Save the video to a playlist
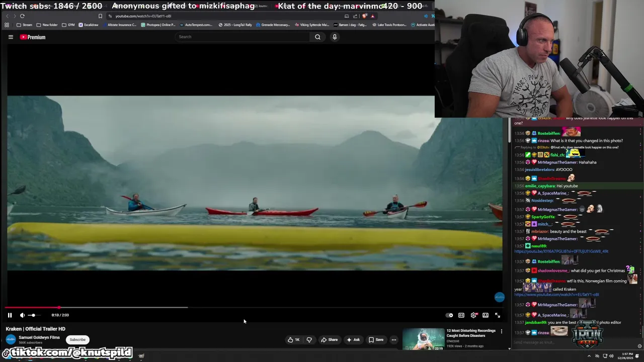This screenshot has height=362, width=644. click(x=376, y=339)
